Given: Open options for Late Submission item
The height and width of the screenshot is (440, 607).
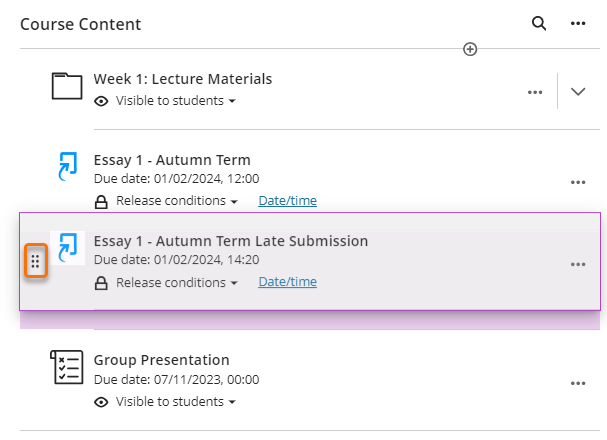Looking at the screenshot, I should coord(578,265).
